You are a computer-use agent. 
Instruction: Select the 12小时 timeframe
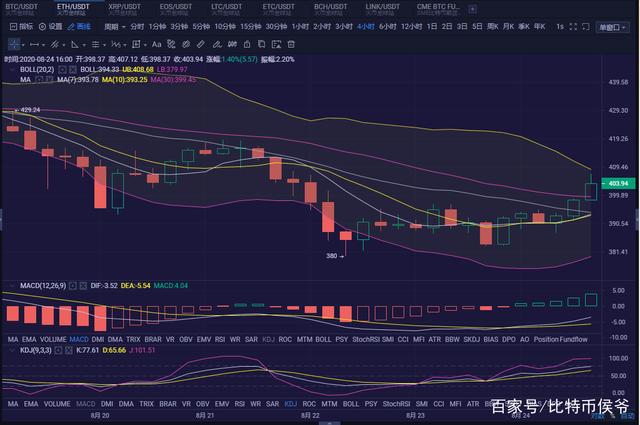coord(411,27)
